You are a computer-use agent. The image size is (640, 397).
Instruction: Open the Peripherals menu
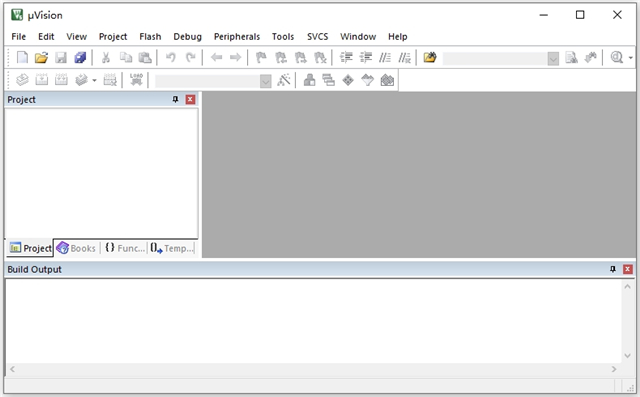[237, 37]
